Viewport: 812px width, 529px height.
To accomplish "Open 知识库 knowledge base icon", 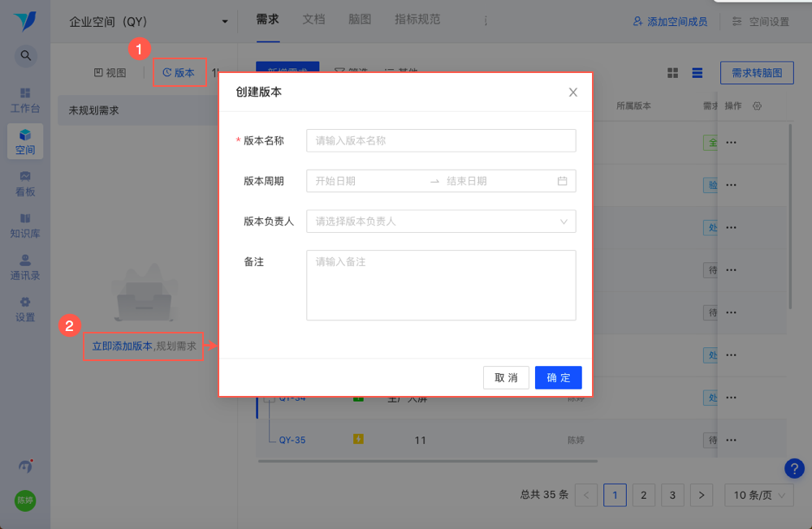I will [25, 226].
